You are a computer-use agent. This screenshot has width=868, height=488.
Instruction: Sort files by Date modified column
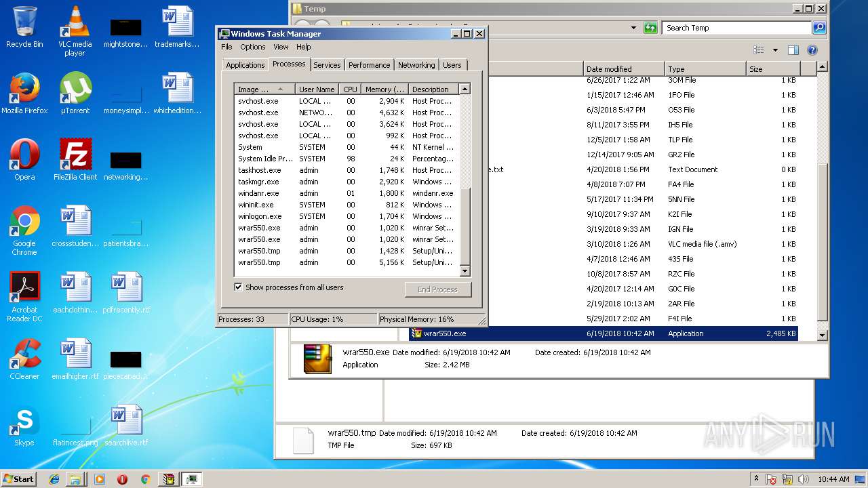pyautogui.click(x=624, y=69)
